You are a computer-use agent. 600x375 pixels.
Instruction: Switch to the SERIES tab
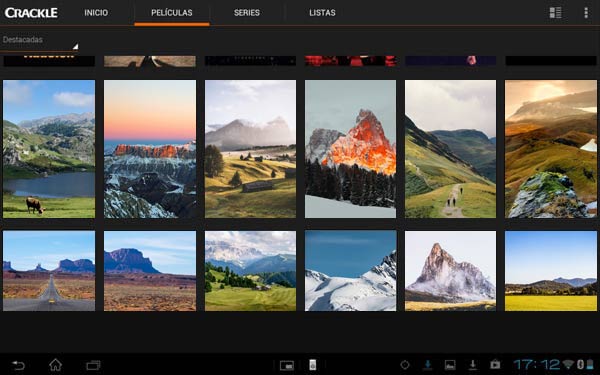coord(247,13)
